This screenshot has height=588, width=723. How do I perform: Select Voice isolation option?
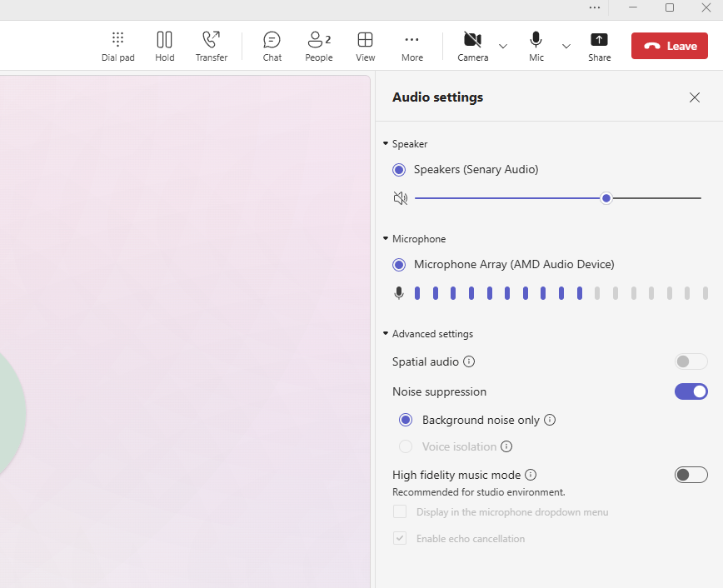coord(406,446)
